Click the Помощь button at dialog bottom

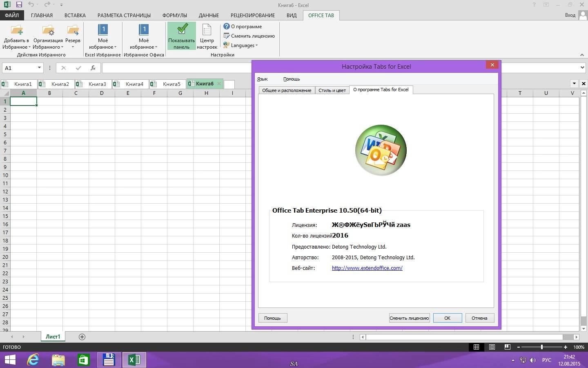(273, 318)
